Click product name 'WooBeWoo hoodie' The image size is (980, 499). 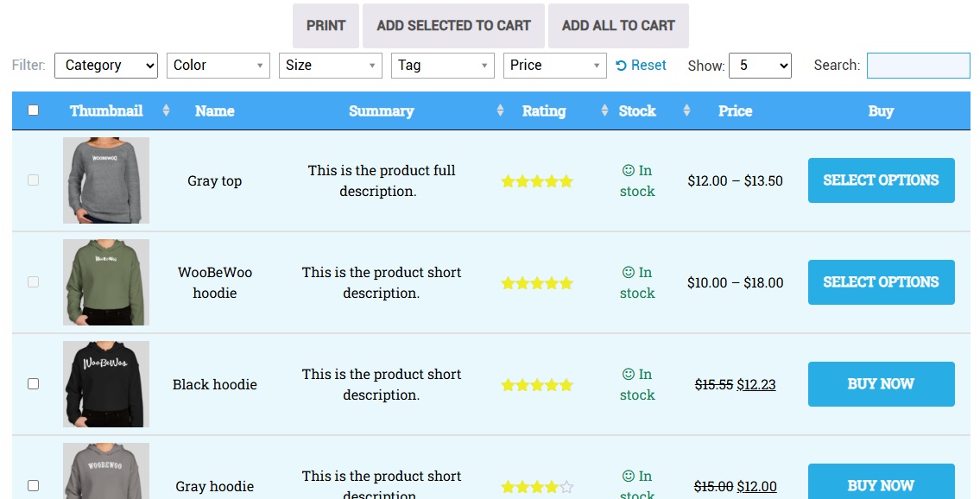click(x=214, y=283)
